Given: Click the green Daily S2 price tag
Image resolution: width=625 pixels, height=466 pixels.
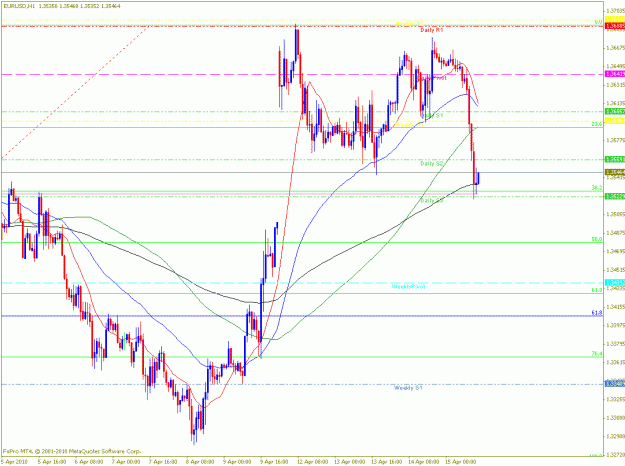Looking at the screenshot, I should pyautogui.click(x=615, y=159).
